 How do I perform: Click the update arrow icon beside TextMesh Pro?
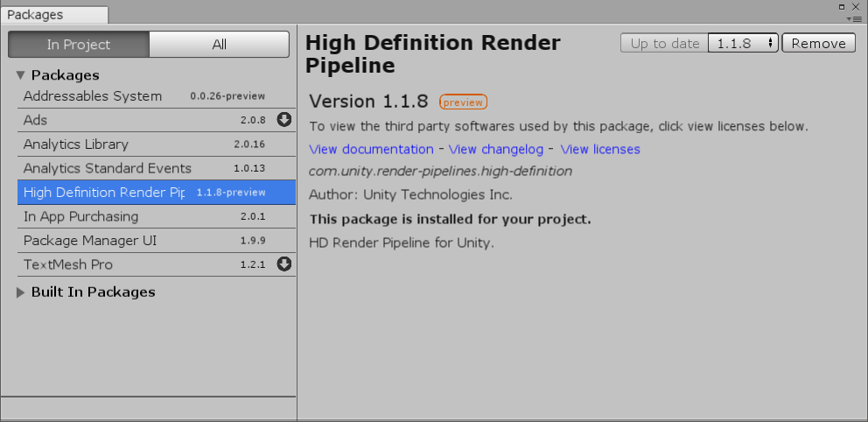[x=283, y=264]
